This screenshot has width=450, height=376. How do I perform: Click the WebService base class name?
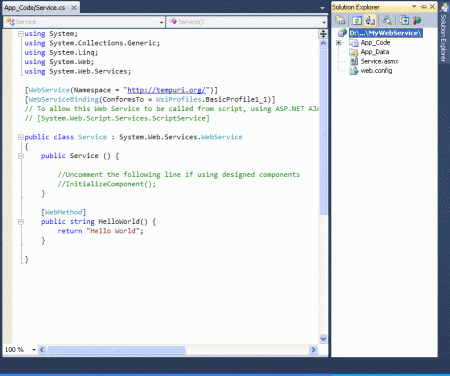pos(222,137)
